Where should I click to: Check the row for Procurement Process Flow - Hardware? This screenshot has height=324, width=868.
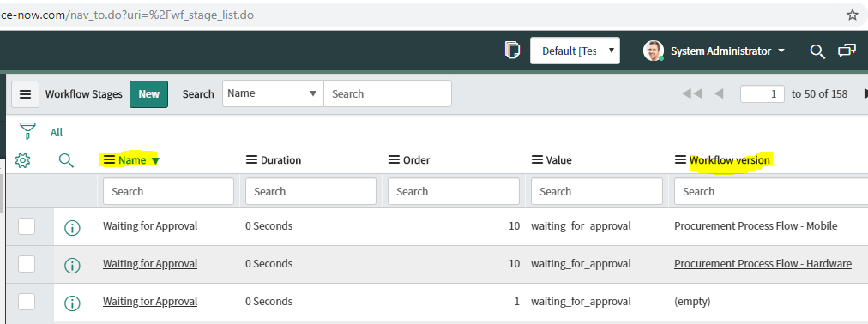(27, 264)
